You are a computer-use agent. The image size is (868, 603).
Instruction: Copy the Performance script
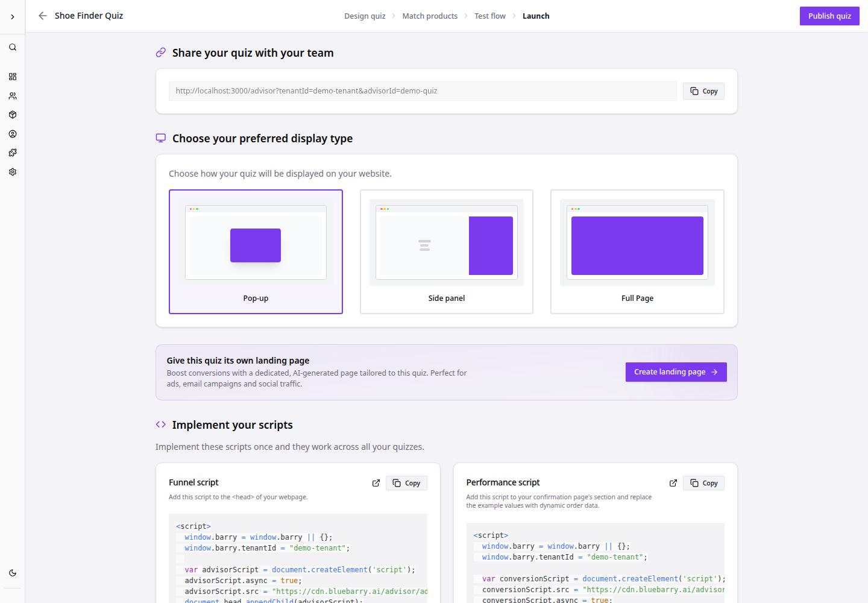(703, 483)
